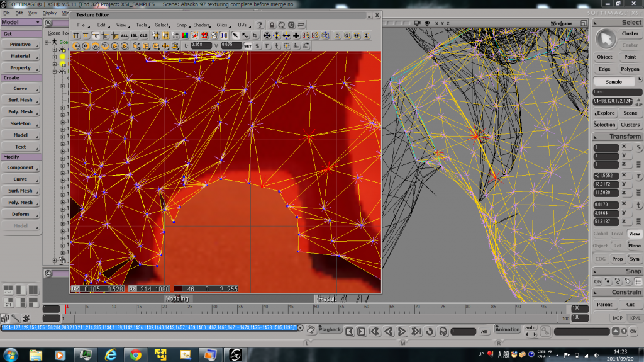Open the Primitive menu
Image resolution: width=644 pixels, height=362 pixels.
21,45
